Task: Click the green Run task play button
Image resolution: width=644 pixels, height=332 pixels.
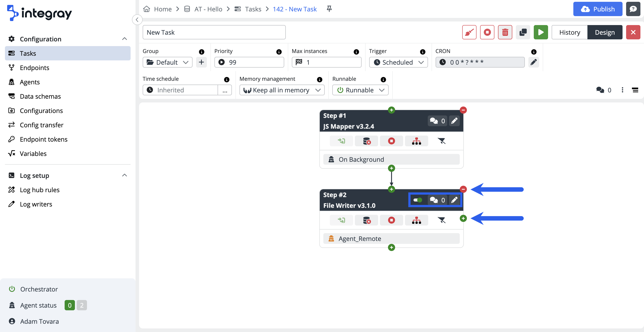Action: point(540,32)
